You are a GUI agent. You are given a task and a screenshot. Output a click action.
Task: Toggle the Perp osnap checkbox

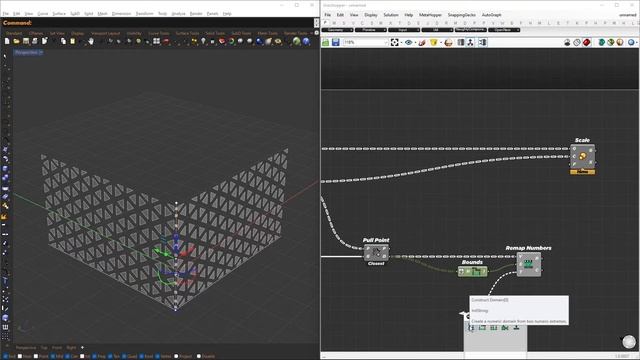pos(95,356)
